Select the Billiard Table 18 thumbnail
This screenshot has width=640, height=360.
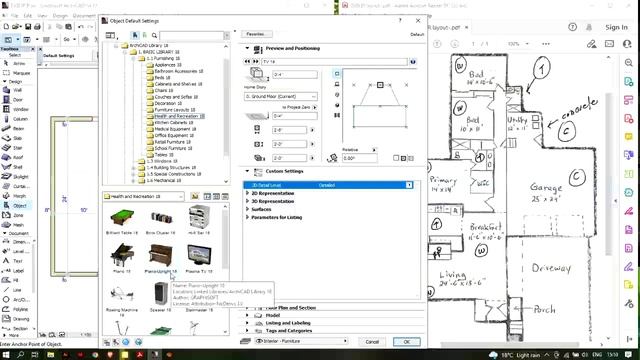click(x=122, y=221)
